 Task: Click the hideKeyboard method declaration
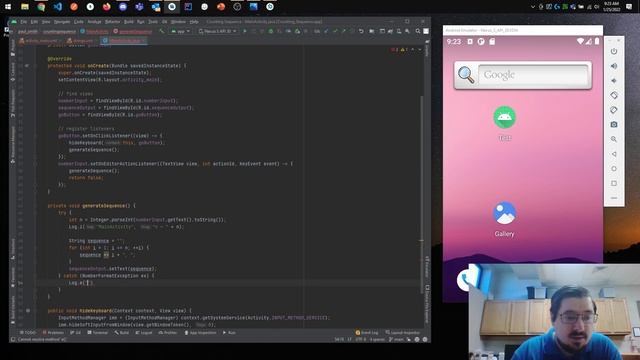pyautogui.click(x=96, y=311)
